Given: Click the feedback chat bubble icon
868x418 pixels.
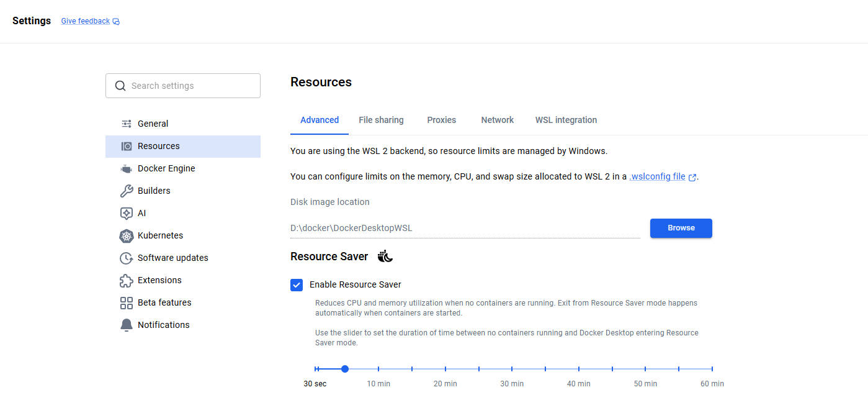Looking at the screenshot, I should click(116, 21).
